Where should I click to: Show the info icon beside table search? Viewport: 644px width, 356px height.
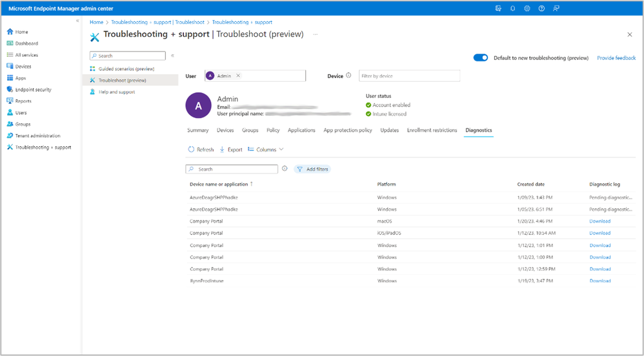(285, 169)
